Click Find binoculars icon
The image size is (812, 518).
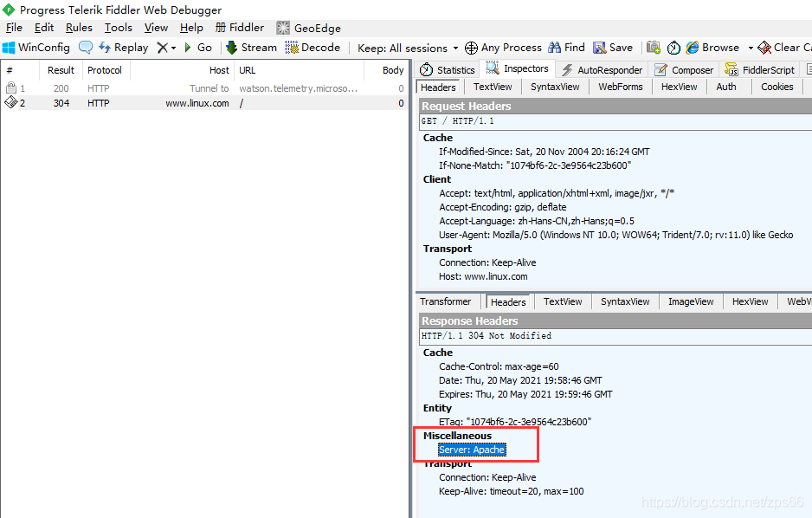pos(555,48)
